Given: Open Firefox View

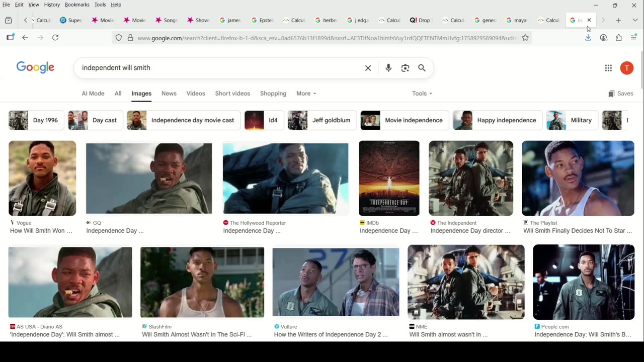Looking at the screenshot, I should pos(8,20).
